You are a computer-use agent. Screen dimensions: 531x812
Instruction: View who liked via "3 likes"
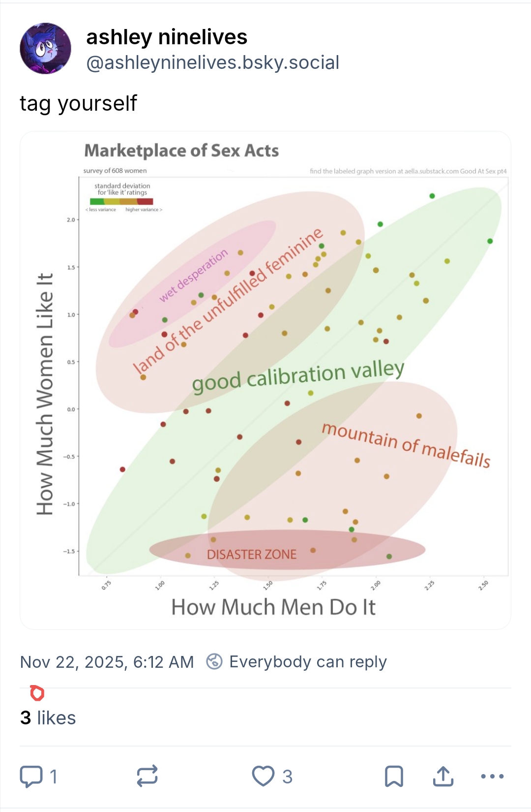pos(48,718)
